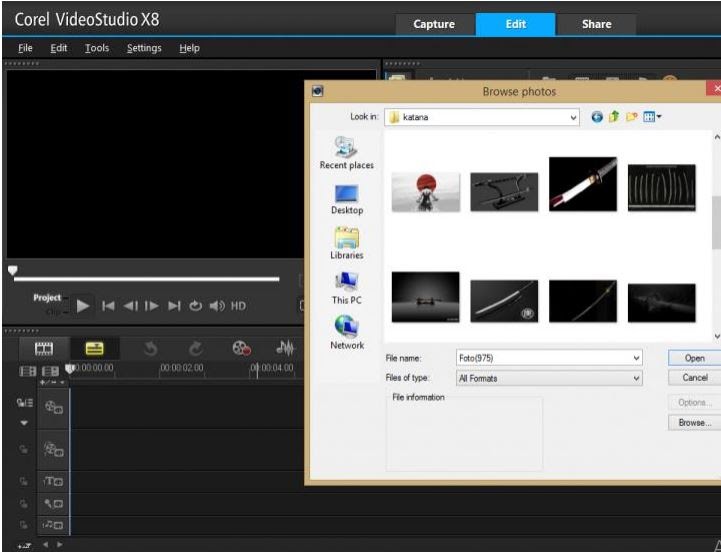Toggle ripple editing on music track
Screen dimensions: 721x552
[23, 525]
